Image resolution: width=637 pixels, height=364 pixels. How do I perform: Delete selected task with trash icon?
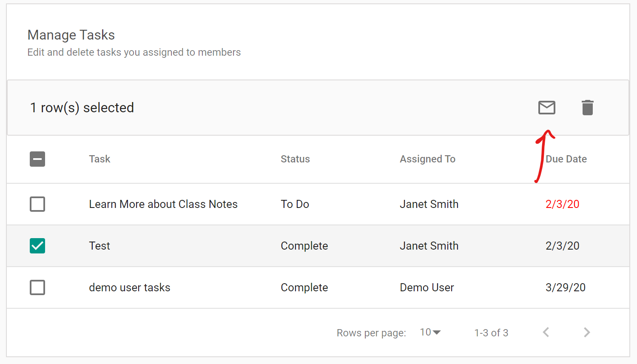pos(587,108)
